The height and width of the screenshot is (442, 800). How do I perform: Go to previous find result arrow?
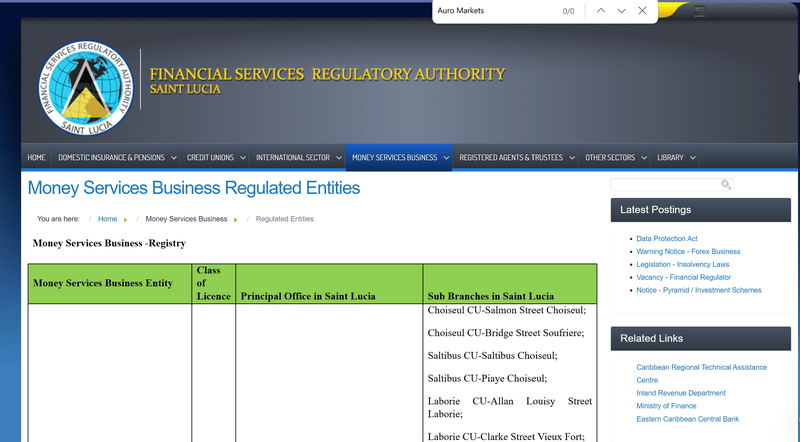click(601, 10)
